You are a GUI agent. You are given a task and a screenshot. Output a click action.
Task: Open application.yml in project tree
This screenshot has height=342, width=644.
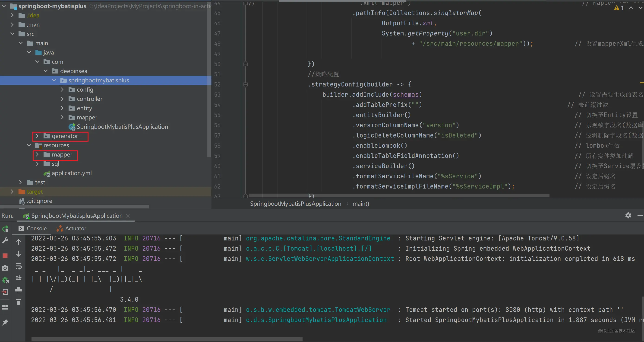point(72,173)
